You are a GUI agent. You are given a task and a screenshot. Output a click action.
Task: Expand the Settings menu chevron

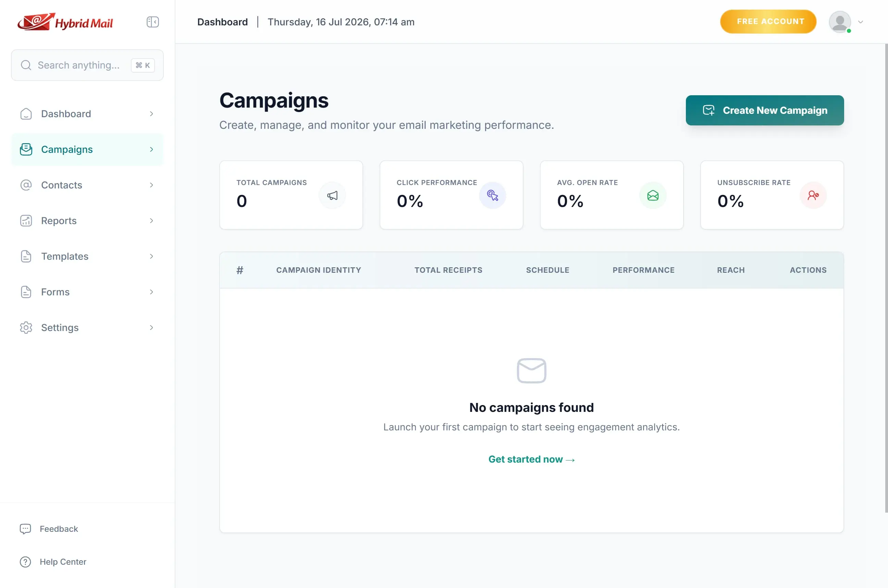[x=151, y=327]
